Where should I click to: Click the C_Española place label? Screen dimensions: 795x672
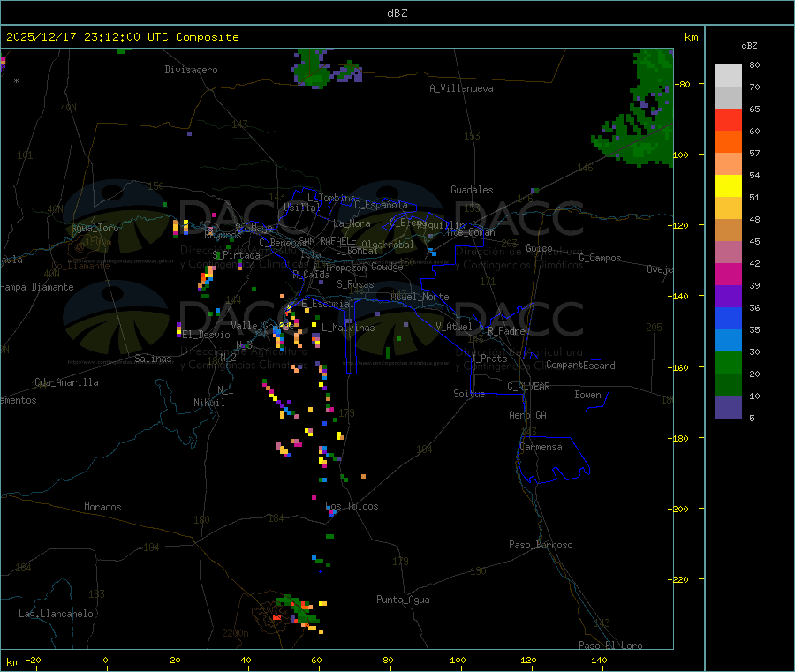[x=381, y=205]
